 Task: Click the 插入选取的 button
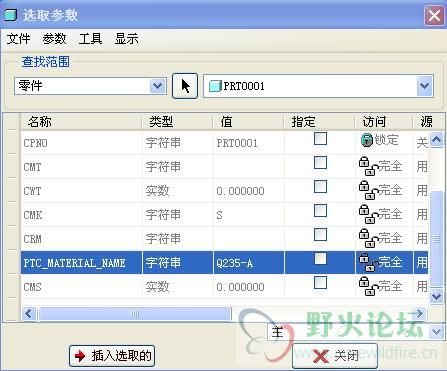tap(112, 356)
